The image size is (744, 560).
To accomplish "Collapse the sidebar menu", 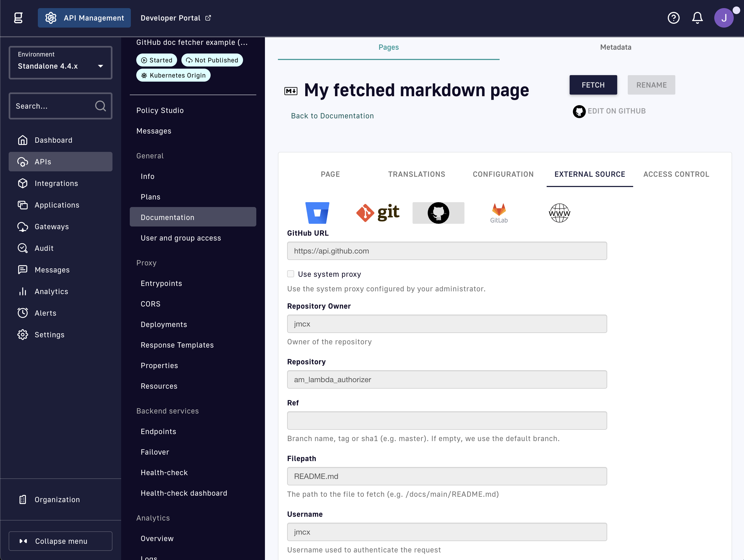I will coord(61,541).
